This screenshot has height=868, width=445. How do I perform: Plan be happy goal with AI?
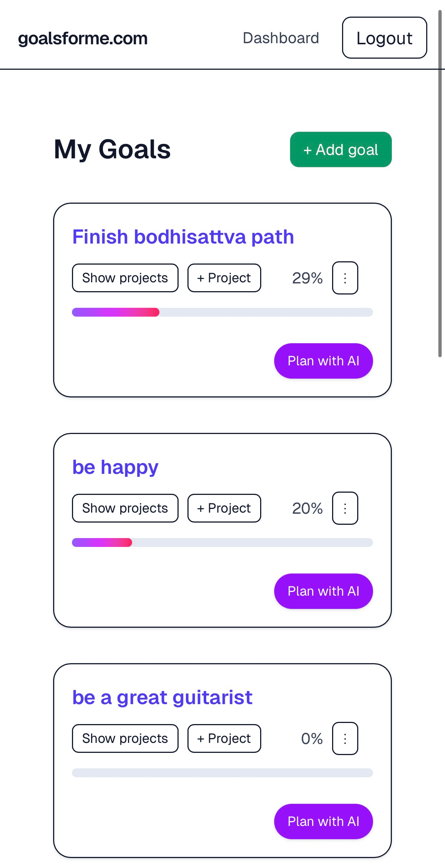coord(323,591)
